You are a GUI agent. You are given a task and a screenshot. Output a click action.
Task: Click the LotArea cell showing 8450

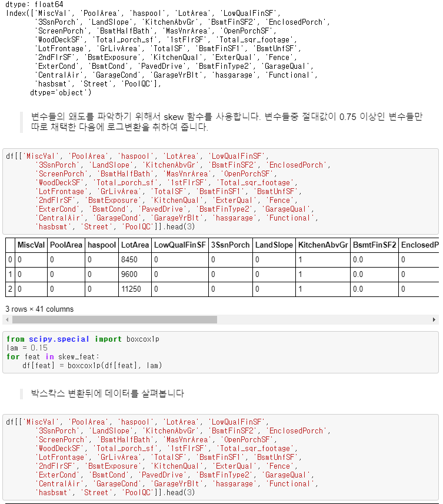tap(135, 260)
